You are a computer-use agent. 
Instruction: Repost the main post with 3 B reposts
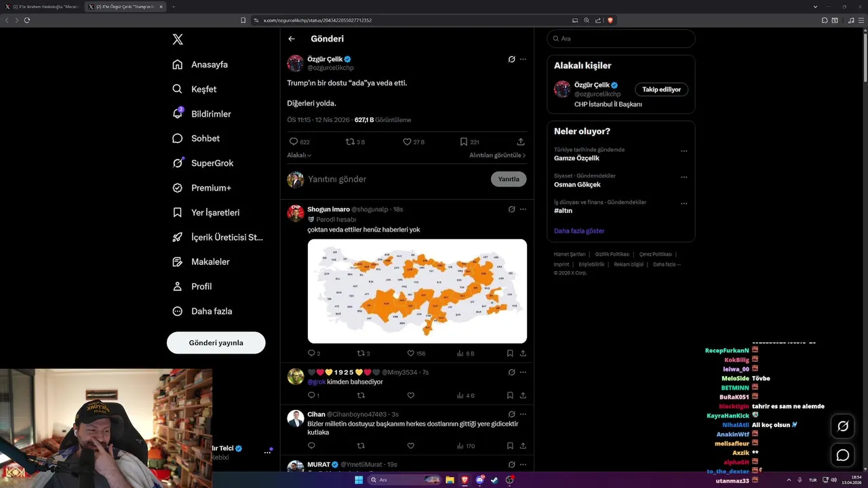(x=355, y=142)
